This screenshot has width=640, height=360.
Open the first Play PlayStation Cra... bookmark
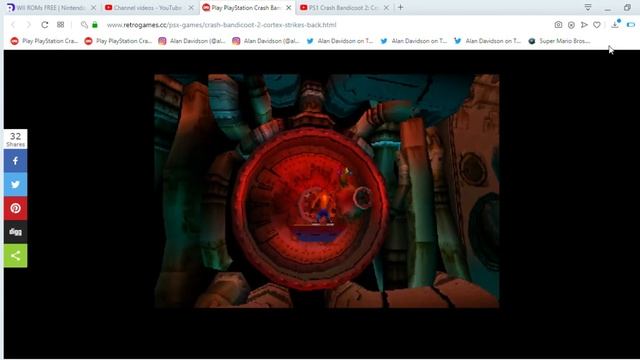pyautogui.click(x=44, y=41)
